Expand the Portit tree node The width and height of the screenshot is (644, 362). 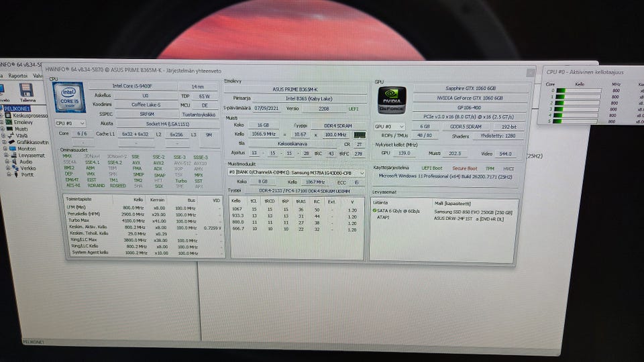(x=9, y=174)
